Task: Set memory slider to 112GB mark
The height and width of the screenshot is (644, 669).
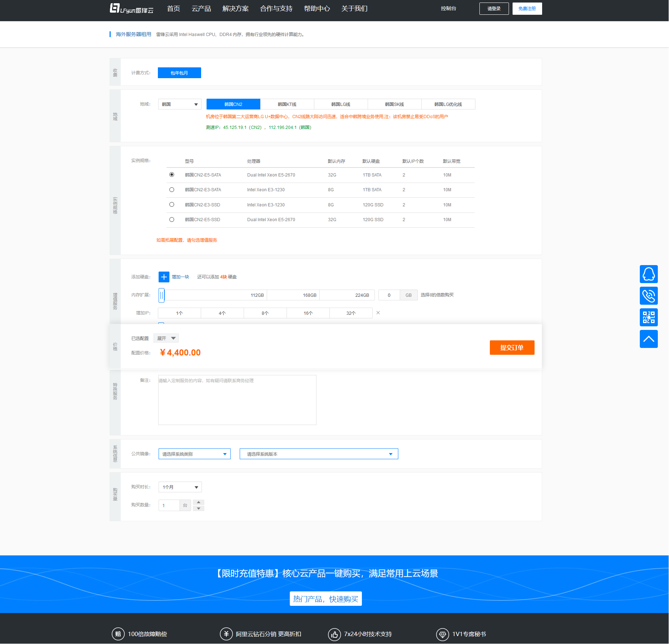Action: point(257,295)
